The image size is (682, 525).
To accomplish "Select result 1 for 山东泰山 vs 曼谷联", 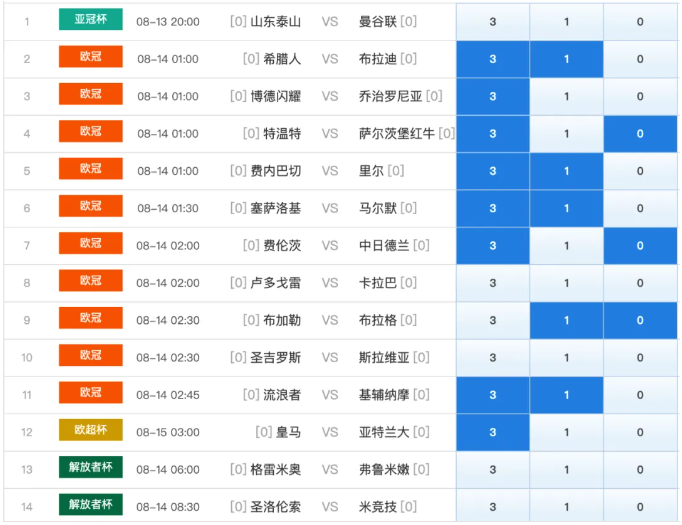I will (x=566, y=21).
